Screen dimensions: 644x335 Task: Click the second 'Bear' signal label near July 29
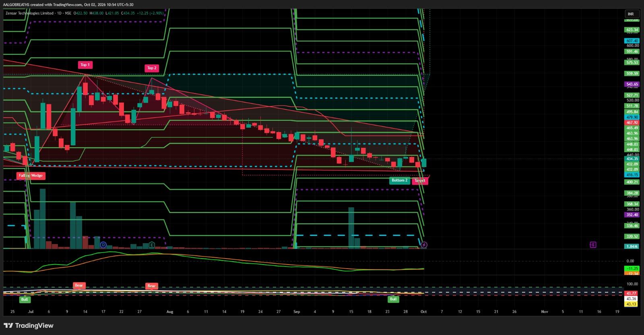click(x=151, y=286)
